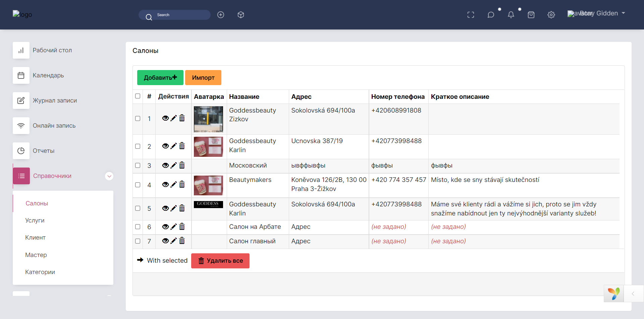View details of Салон главный
The height and width of the screenshot is (319, 644).
(x=165, y=241)
